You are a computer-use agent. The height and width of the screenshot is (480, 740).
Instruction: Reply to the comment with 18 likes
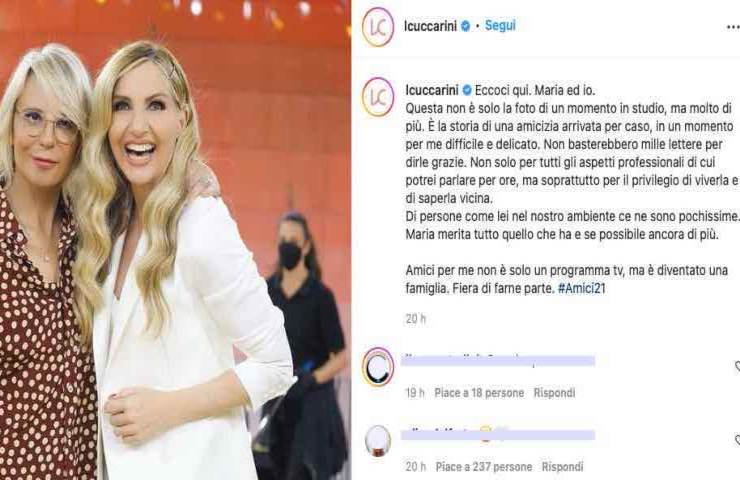point(554,393)
